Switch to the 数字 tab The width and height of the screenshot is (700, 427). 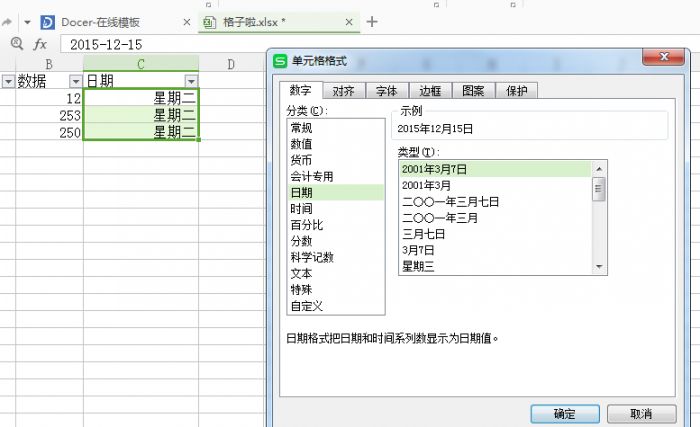click(300, 90)
